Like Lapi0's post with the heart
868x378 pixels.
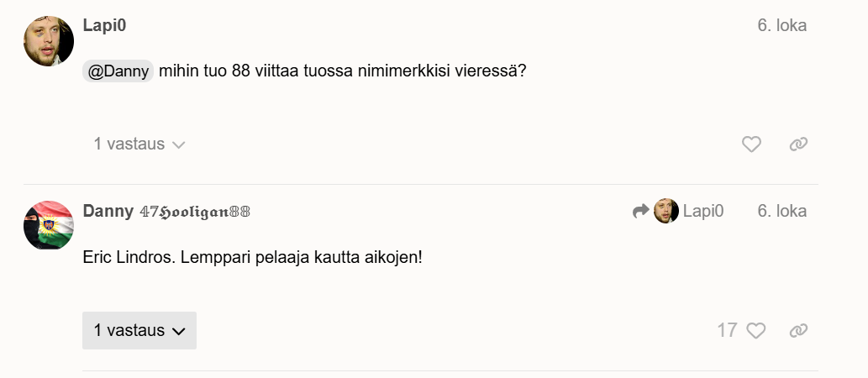751,144
